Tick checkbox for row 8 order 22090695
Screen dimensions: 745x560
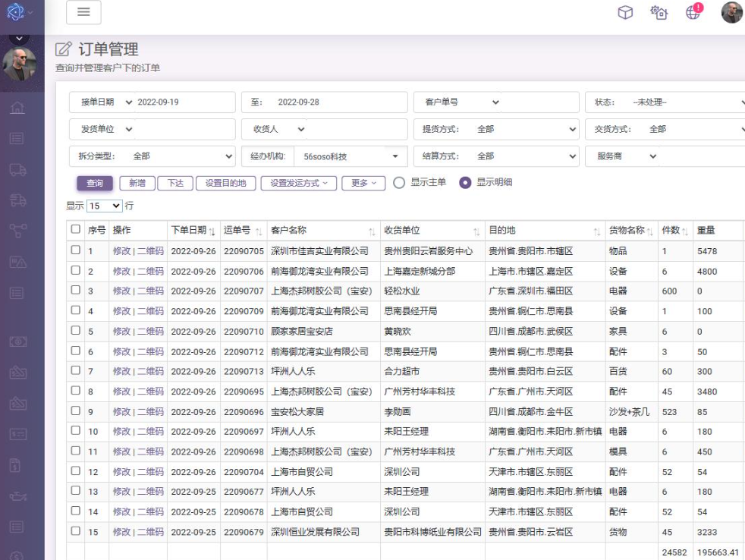[x=76, y=390]
